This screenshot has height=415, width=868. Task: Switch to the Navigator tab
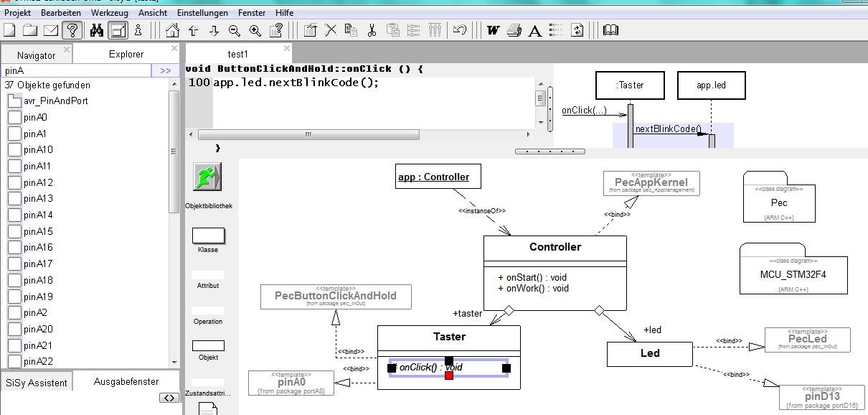[x=36, y=55]
